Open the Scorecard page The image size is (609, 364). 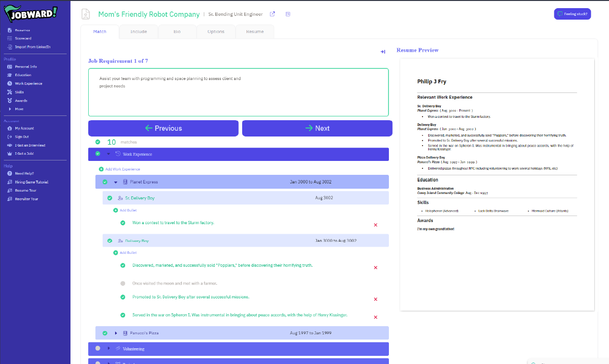23,38
